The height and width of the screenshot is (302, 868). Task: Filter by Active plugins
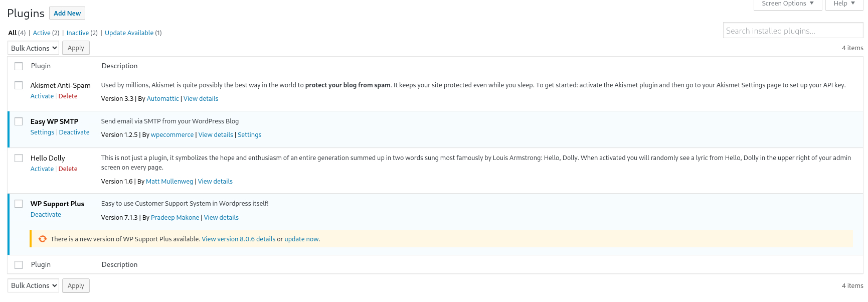pos(42,33)
